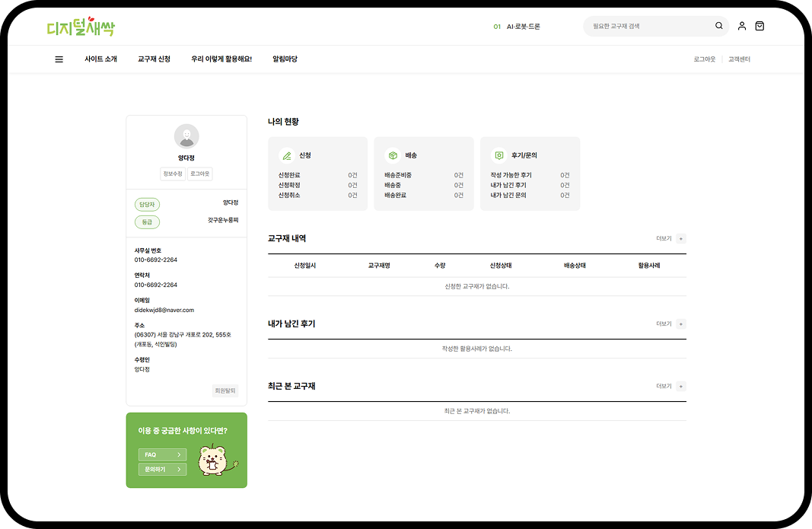This screenshot has height=529, width=812.
Task: Click the 고객센터 link
Action: [x=739, y=59]
